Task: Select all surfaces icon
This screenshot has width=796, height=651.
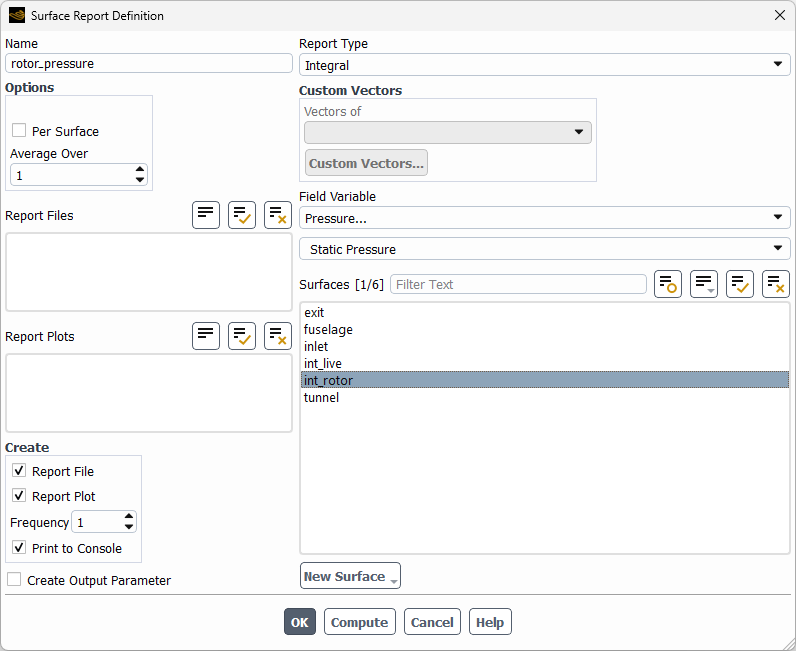Action: click(740, 284)
